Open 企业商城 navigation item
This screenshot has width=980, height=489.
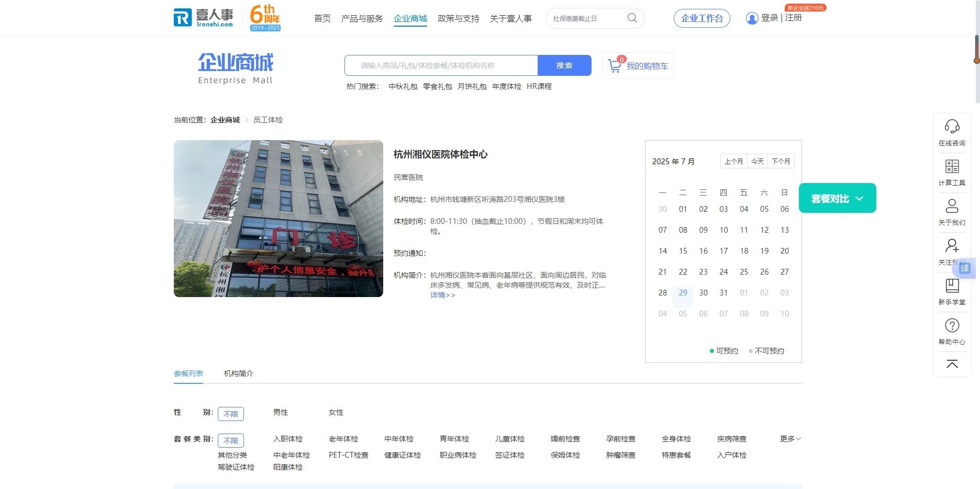410,18
